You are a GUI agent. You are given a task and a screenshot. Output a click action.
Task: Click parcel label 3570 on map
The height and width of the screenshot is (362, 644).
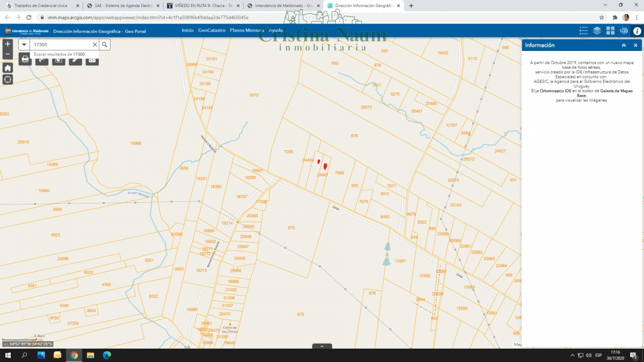tap(254, 95)
